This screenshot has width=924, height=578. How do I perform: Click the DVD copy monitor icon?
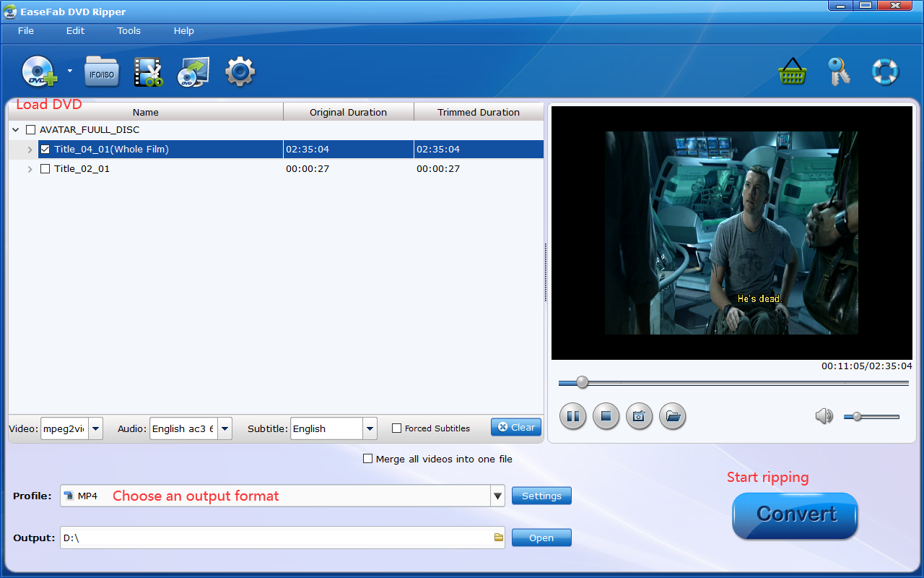[x=193, y=72]
